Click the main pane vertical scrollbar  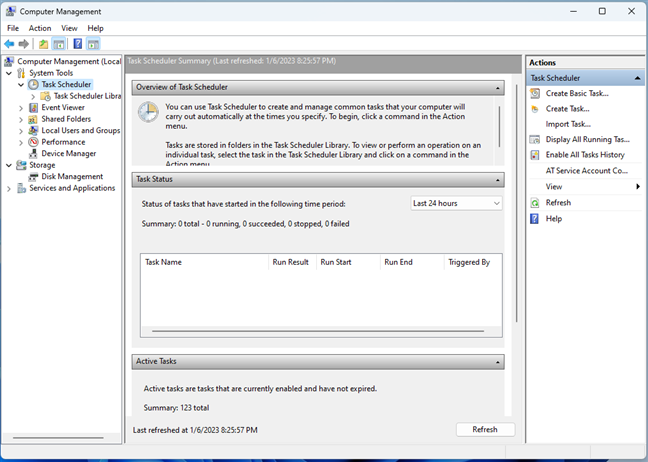pos(516,203)
